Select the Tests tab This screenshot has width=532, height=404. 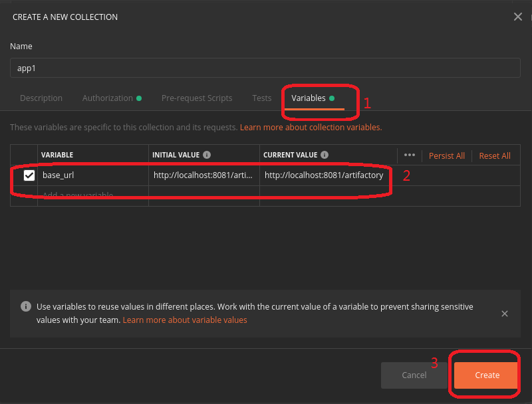click(262, 98)
